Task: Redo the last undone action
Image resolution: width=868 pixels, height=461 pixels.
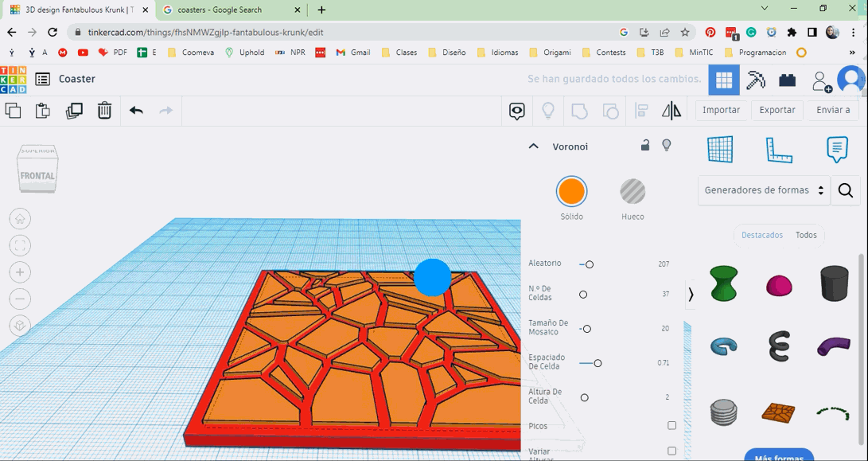Action: coord(166,110)
